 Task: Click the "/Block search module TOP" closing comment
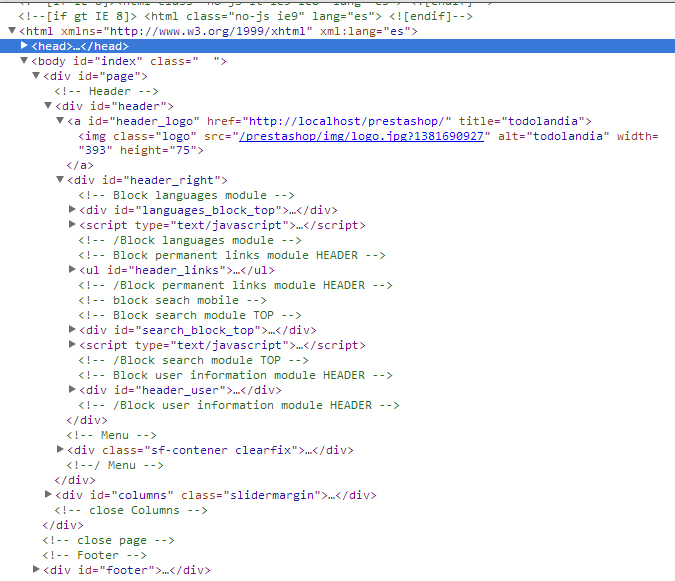[x=193, y=360]
